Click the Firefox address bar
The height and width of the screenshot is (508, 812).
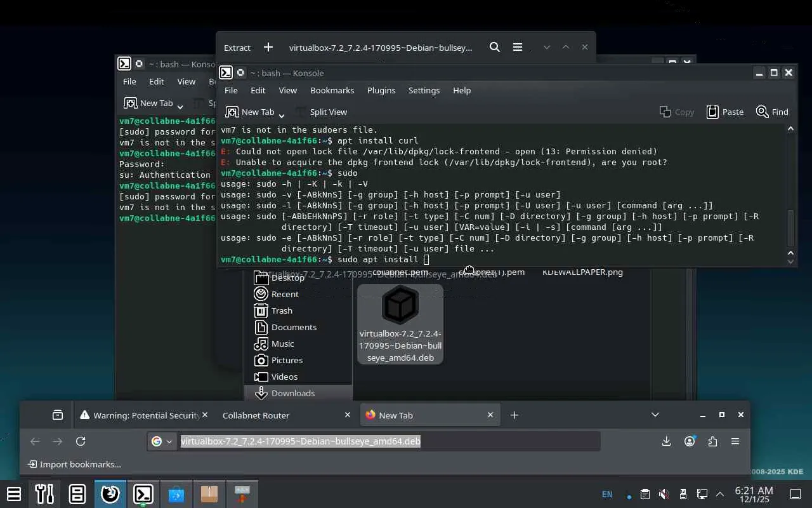pyautogui.click(x=374, y=441)
